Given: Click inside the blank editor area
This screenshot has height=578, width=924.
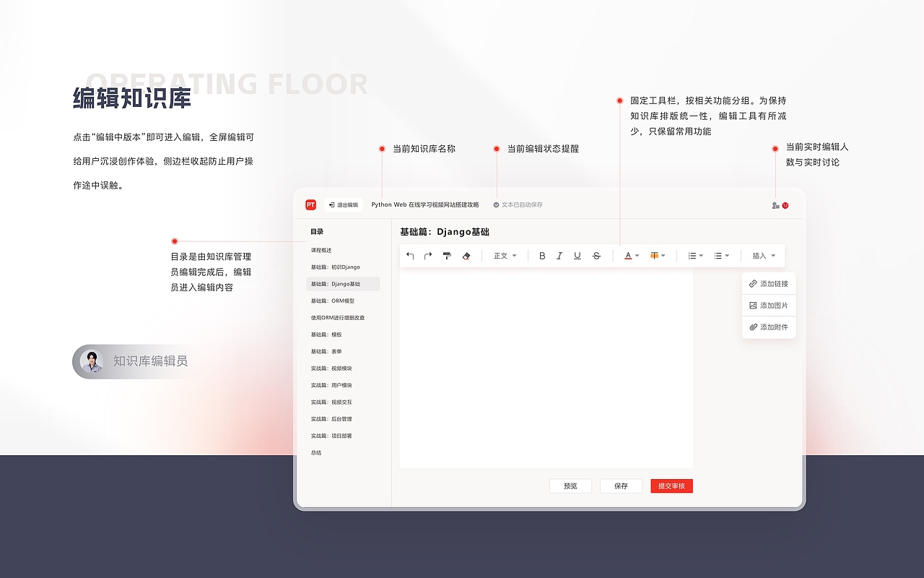Looking at the screenshot, I should (546, 367).
